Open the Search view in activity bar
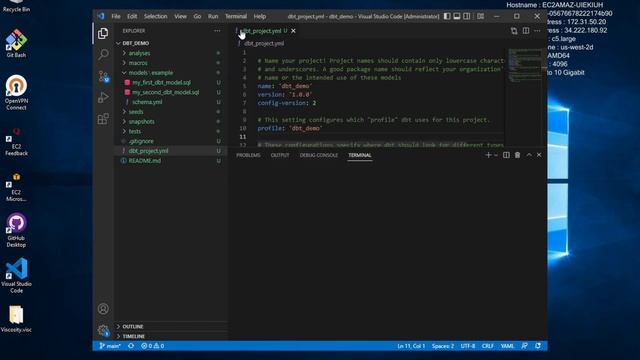The image size is (640, 360). (103, 54)
